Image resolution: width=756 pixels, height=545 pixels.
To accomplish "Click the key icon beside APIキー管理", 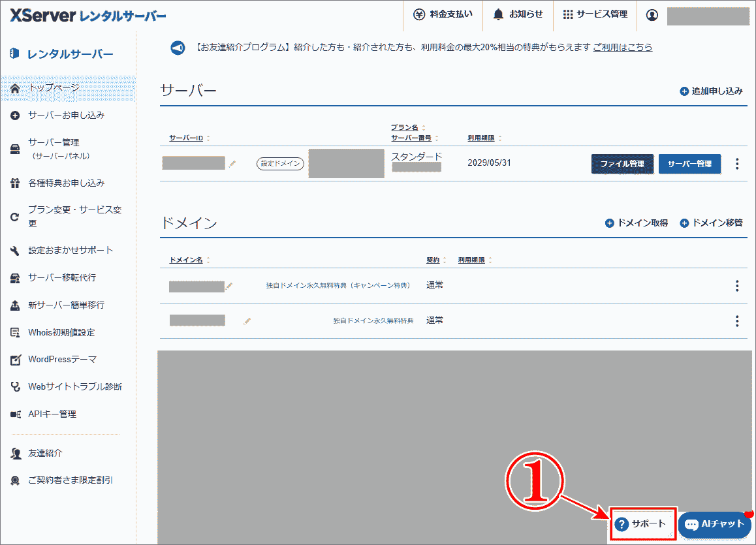I will tap(16, 414).
